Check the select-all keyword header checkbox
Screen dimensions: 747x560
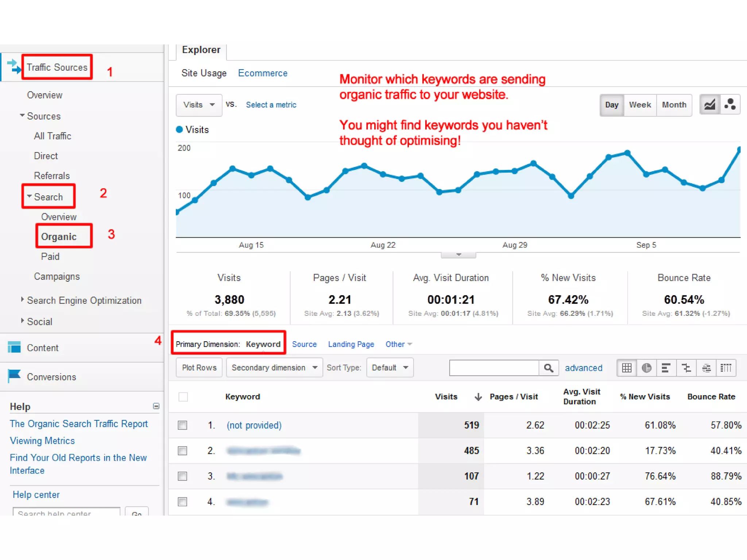coord(183,397)
